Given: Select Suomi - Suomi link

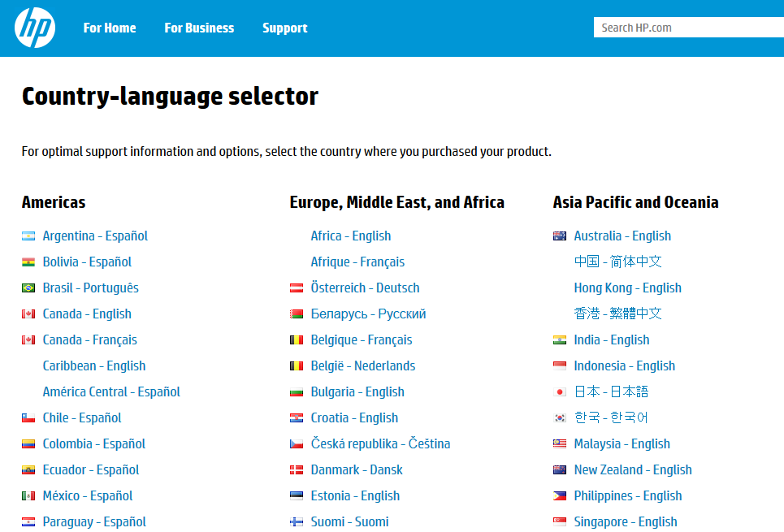Looking at the screenshot, I should (x=349, y=522).
